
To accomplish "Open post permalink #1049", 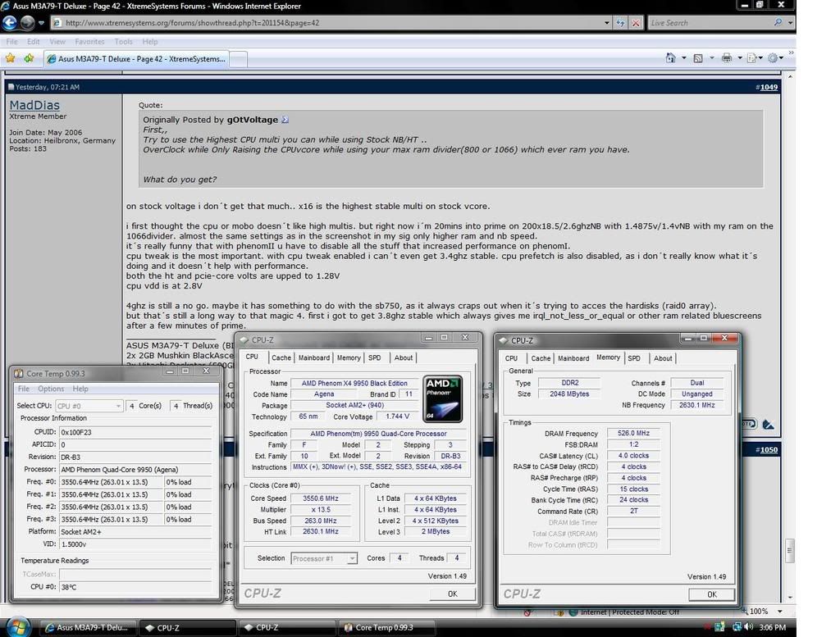I will [769, 87].
